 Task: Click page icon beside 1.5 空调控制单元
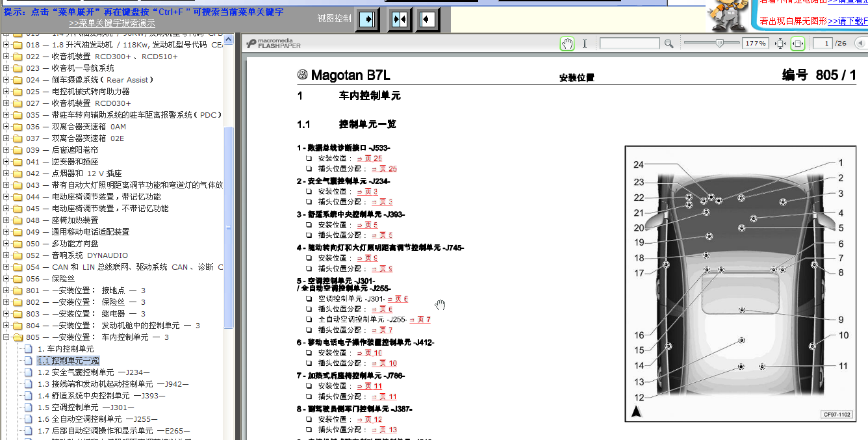point(28,408)
